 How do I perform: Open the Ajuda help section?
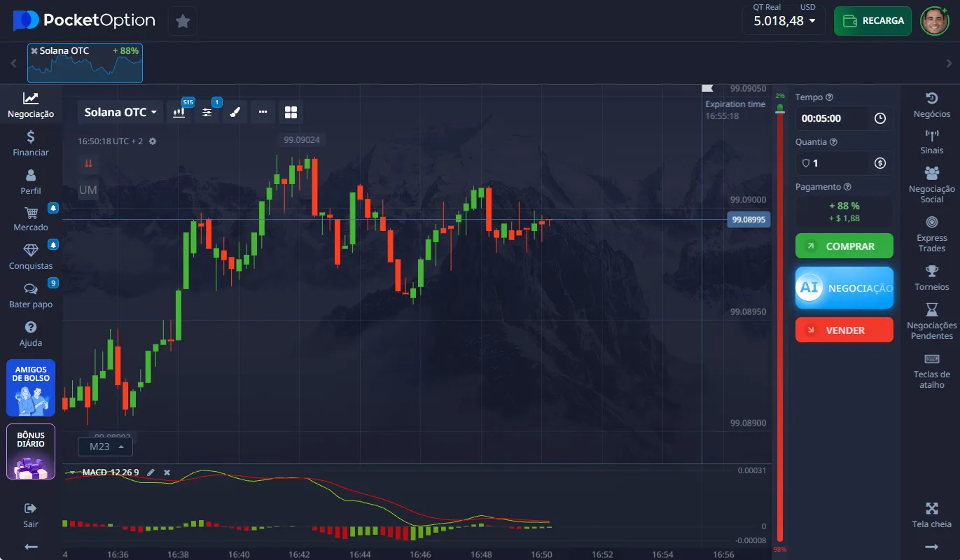tap(31, 334)
